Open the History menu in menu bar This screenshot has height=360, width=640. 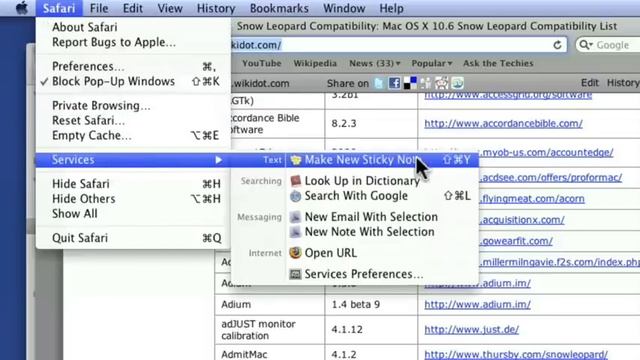(x=216, y=8)
